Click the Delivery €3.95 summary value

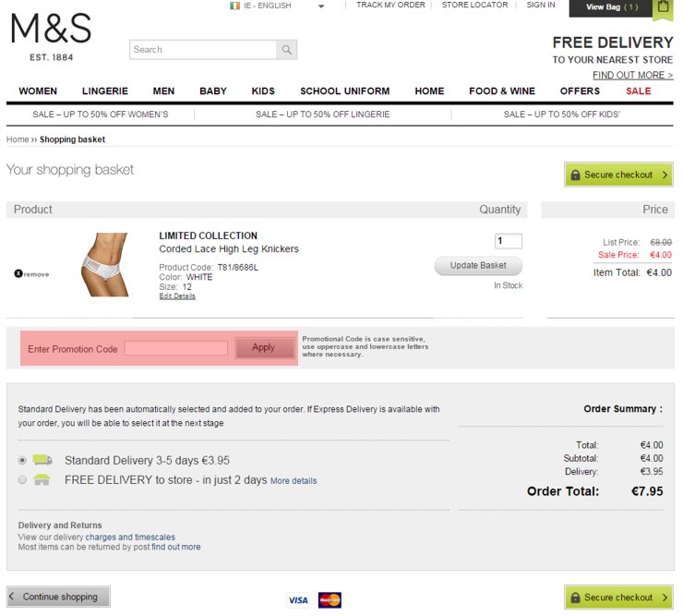coord(652,472)
